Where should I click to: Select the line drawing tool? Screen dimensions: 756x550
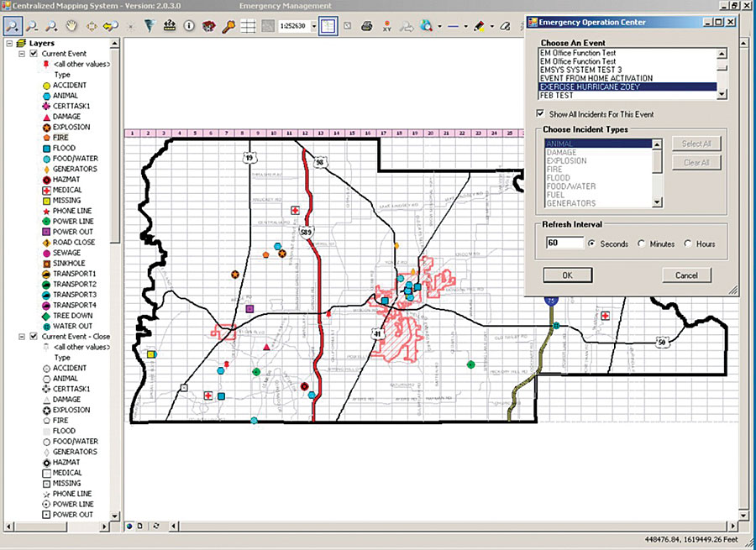[454, 26]
